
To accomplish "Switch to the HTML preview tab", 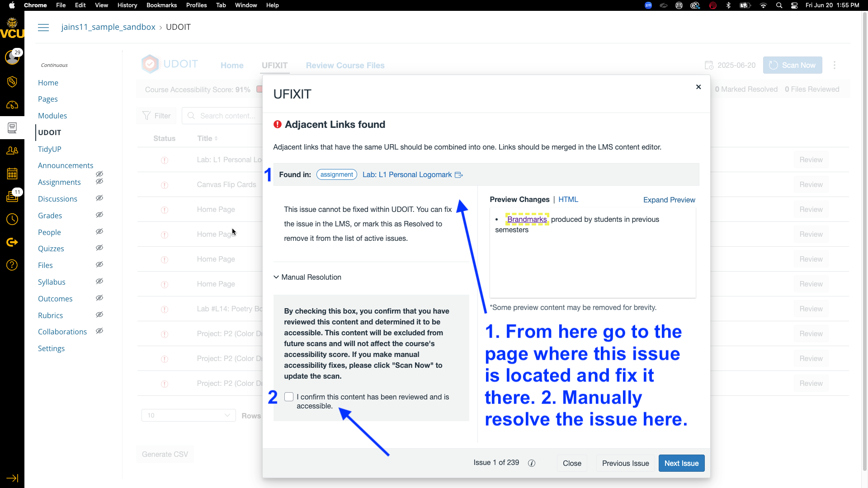I will (x=568, y=199).
